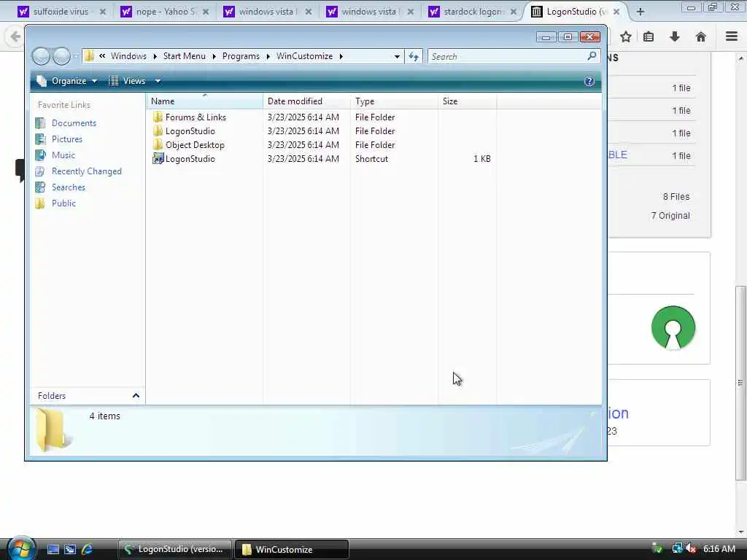Click the Explorer Search input field
Viewport: 747px width, 560px height.
coord(507,57)
